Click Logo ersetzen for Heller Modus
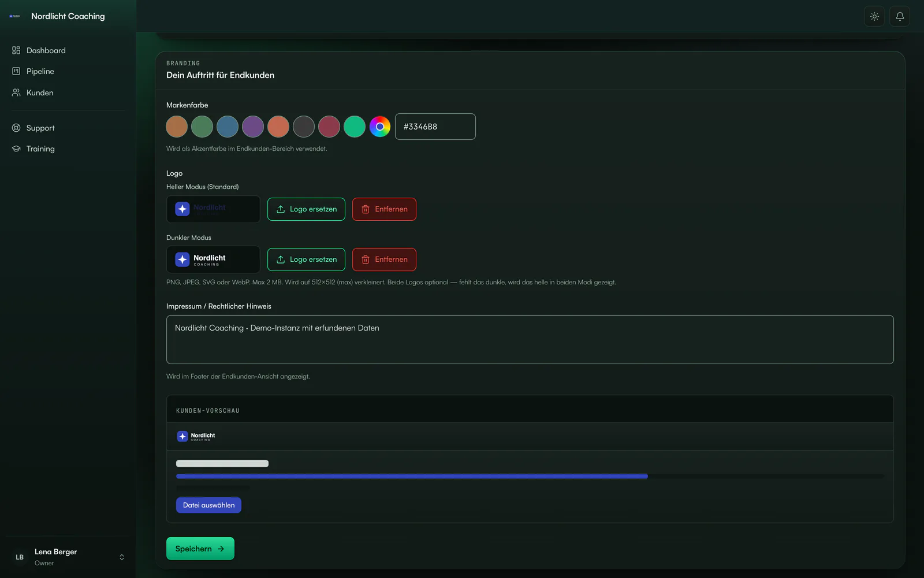This screenshot has width=924, height=578. click(306, 209)
